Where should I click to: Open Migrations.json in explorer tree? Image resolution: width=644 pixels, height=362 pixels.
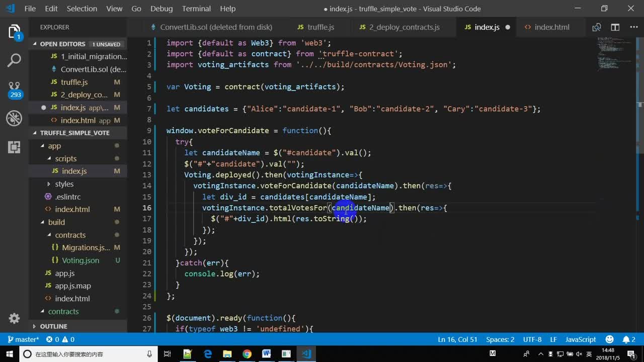86,247
